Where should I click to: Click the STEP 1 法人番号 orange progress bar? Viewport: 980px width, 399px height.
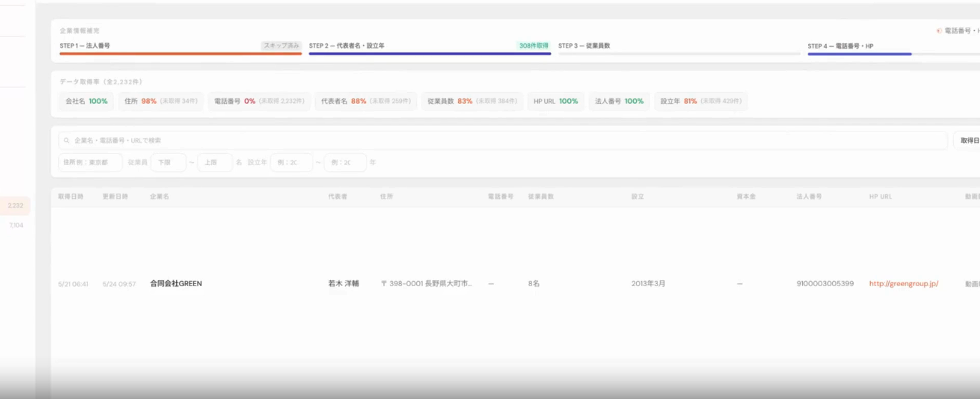coord(180,54)
